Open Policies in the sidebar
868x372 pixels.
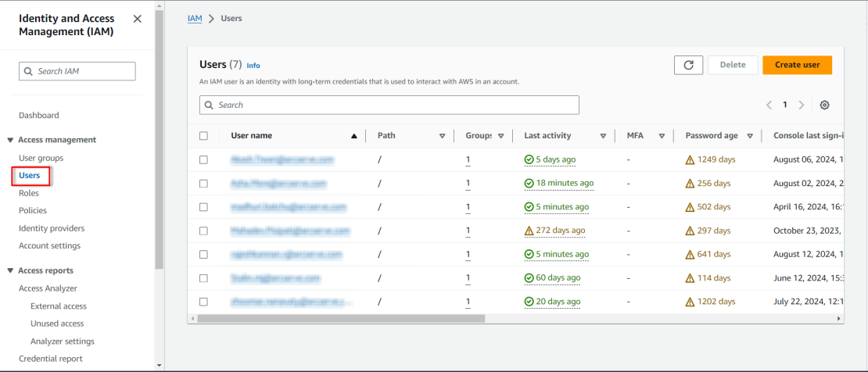33,210
